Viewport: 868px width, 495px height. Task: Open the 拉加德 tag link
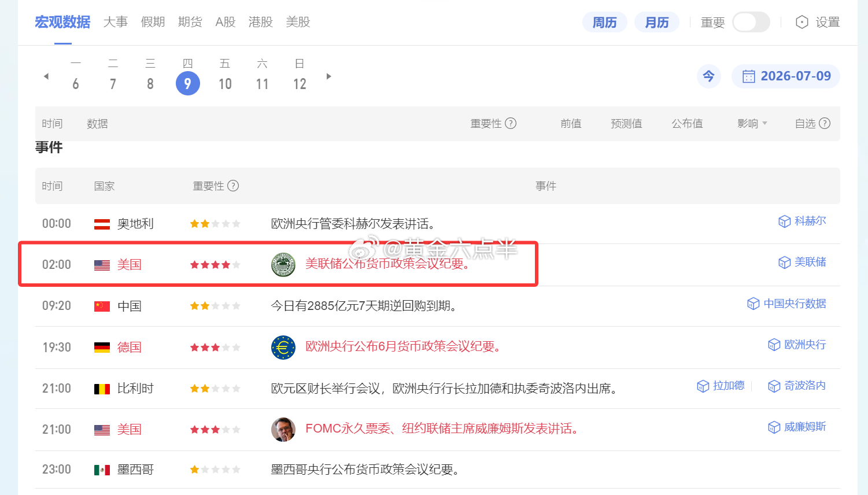[x=721, y=386]
